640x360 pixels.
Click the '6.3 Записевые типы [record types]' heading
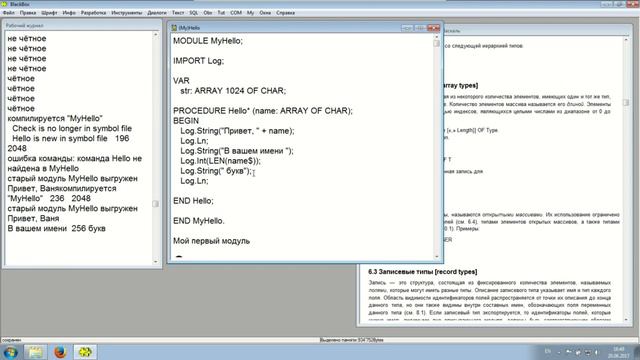422,271
